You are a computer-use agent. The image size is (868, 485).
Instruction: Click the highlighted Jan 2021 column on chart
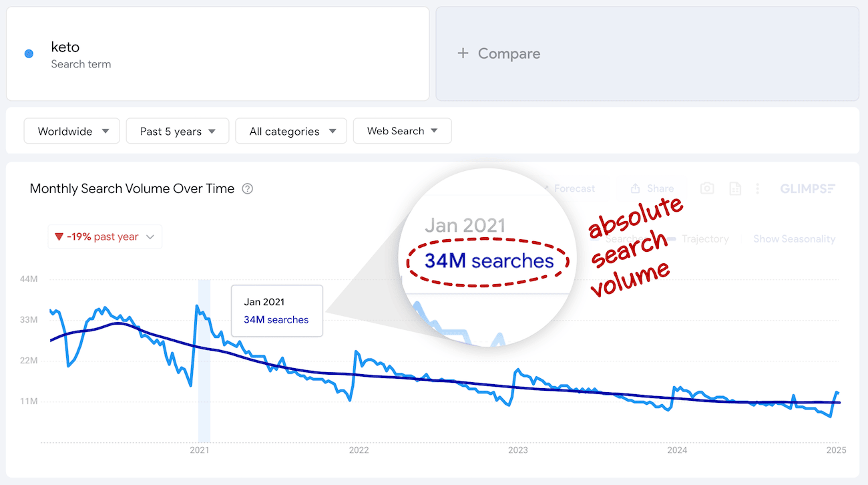[x=204, y=361]
